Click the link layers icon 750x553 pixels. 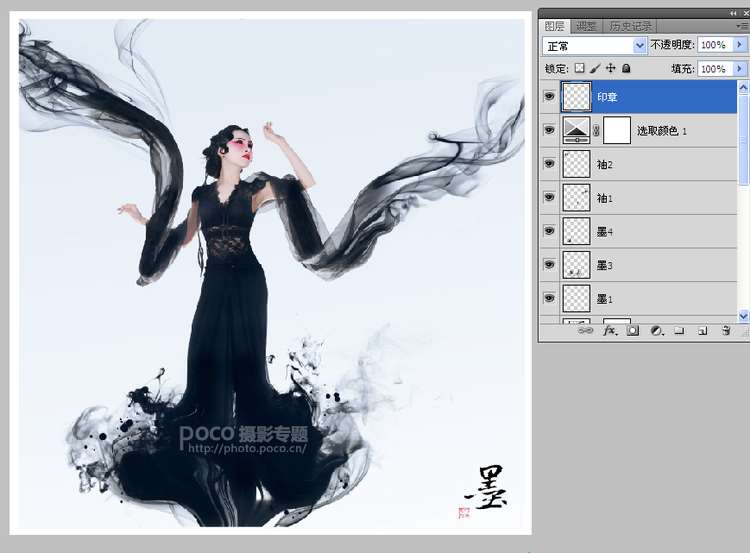586,329
